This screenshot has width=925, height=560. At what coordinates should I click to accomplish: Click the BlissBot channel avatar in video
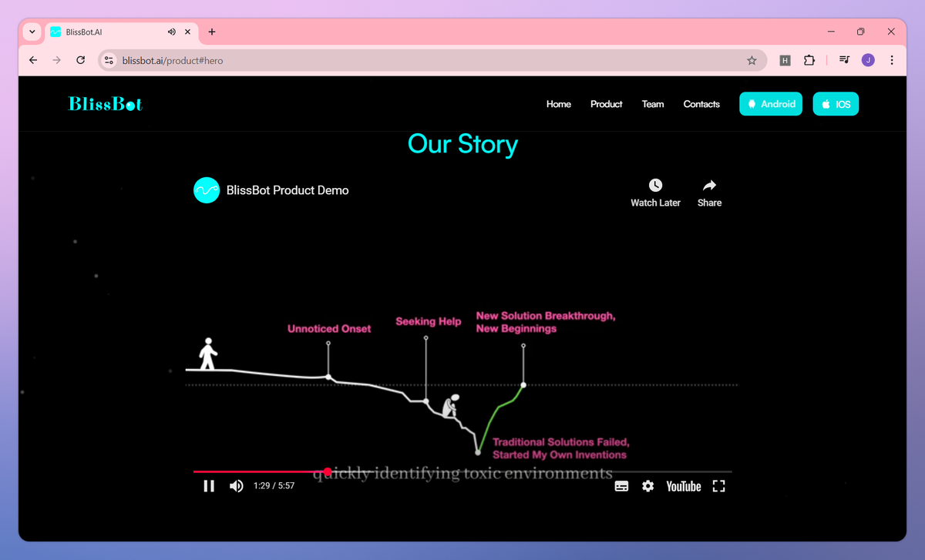click(207, 190)
